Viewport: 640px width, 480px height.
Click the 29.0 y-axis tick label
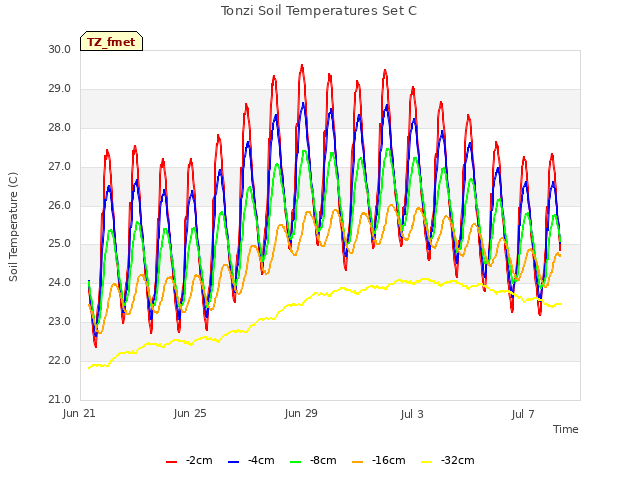(60, 89)
